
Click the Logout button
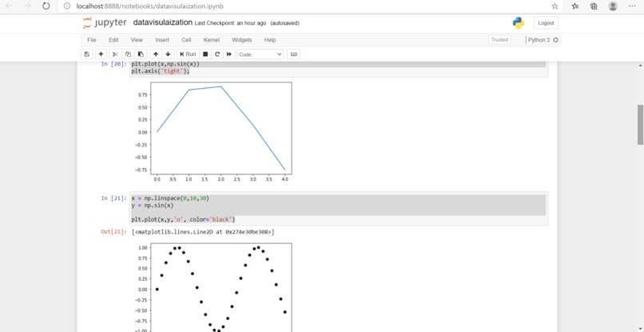pos(546,23)
